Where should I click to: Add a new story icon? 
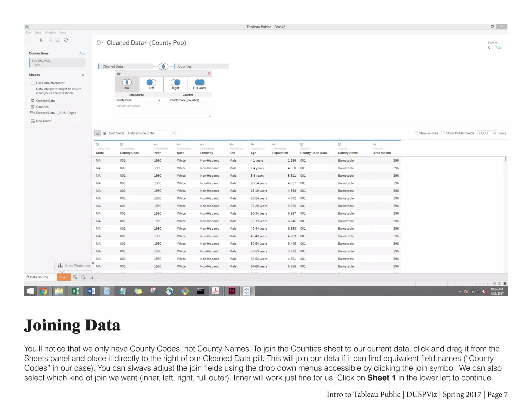[91, 277]
